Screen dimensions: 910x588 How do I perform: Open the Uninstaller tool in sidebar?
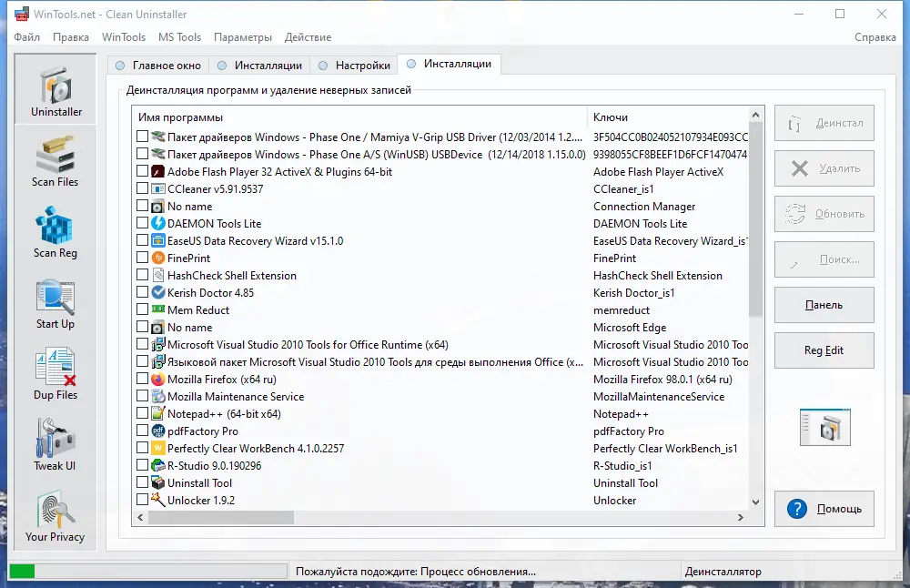coord(56,89)
